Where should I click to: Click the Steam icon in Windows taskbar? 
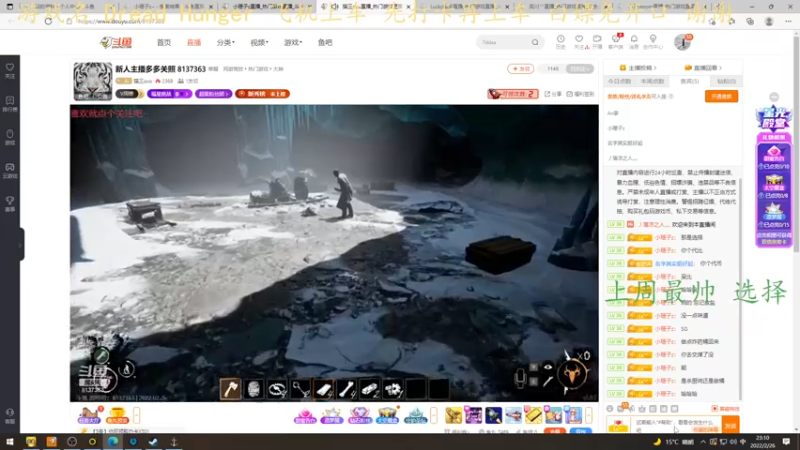154,442
